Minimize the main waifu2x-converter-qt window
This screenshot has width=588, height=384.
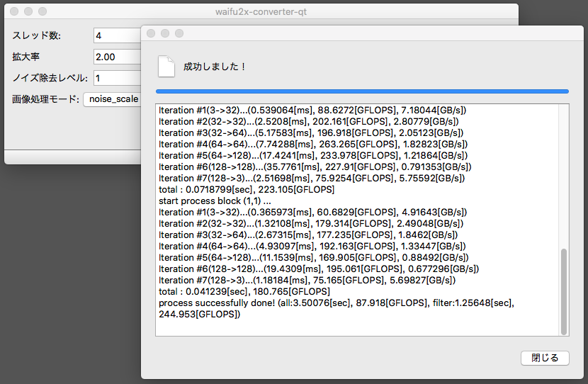pos(28,11)
